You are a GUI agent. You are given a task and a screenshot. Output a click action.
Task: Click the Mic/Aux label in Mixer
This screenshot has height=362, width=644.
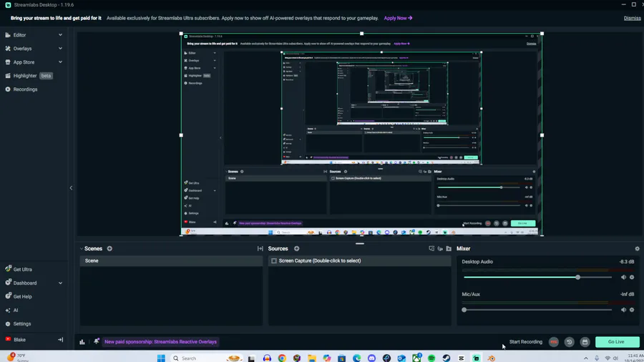coord(471,294)
